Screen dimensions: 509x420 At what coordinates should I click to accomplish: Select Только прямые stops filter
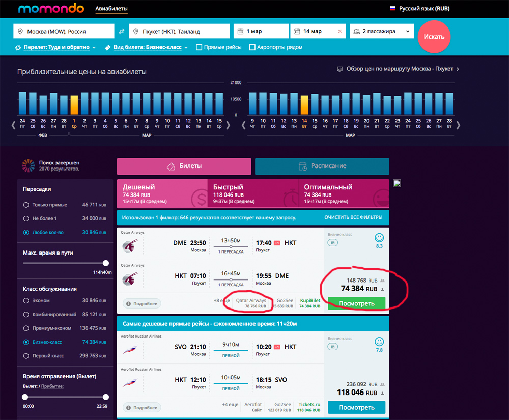click(x=26, y=205)
